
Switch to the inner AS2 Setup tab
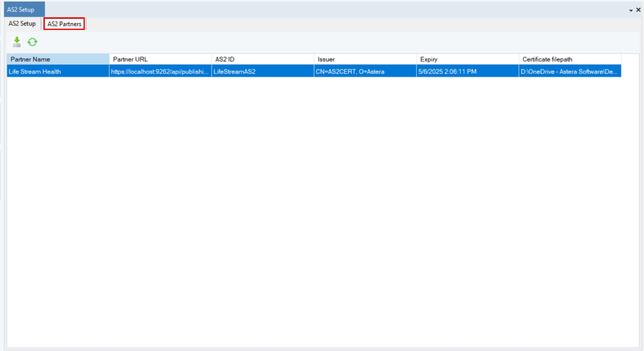[x=22, y=24]
